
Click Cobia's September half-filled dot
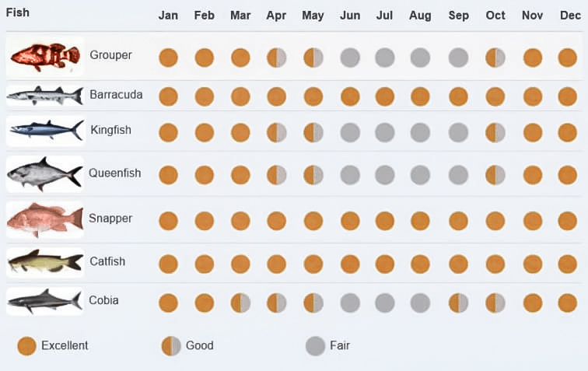(x=458, y=302)
